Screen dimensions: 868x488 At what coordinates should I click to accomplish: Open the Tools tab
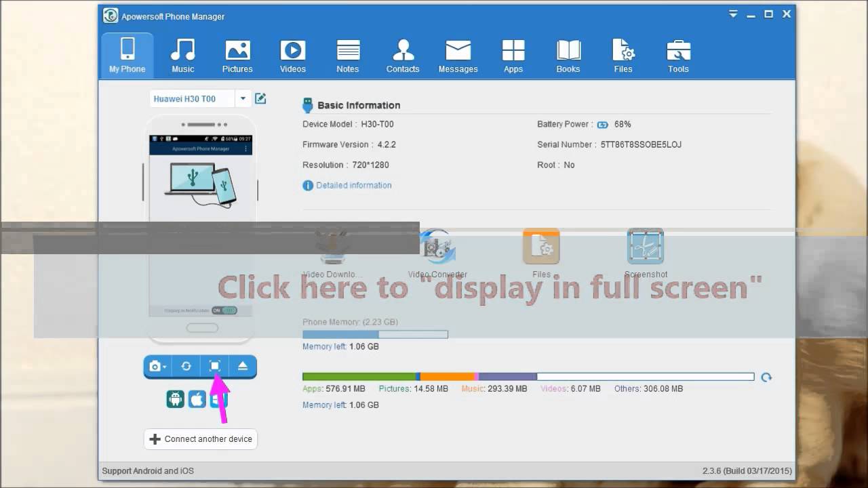tap(678, 55)
